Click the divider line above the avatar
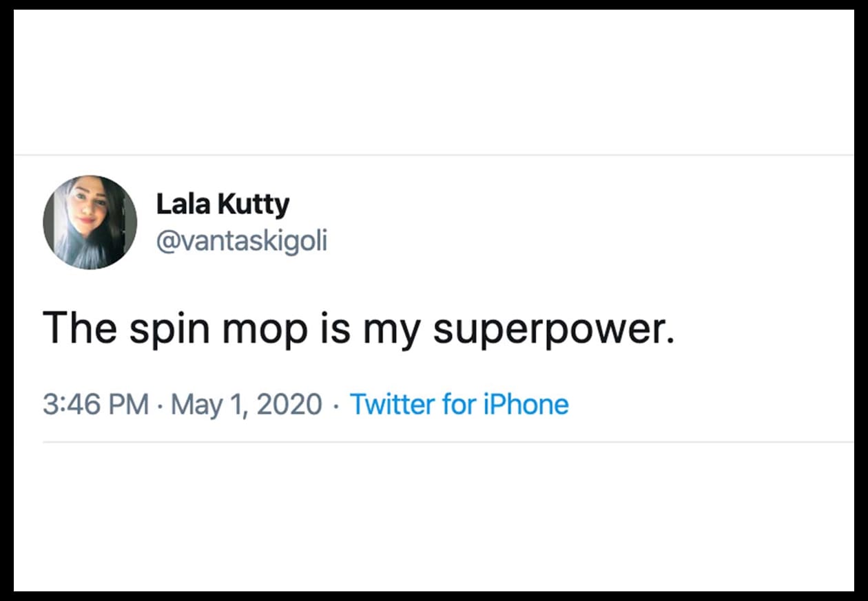This screenshot has width=868, height=601. click(434, 155)
